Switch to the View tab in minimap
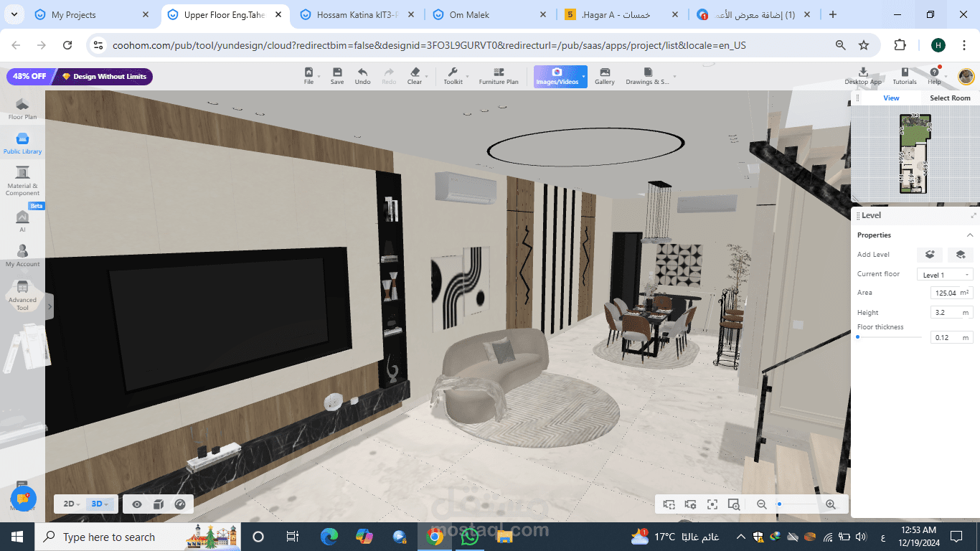 (891, 98)
